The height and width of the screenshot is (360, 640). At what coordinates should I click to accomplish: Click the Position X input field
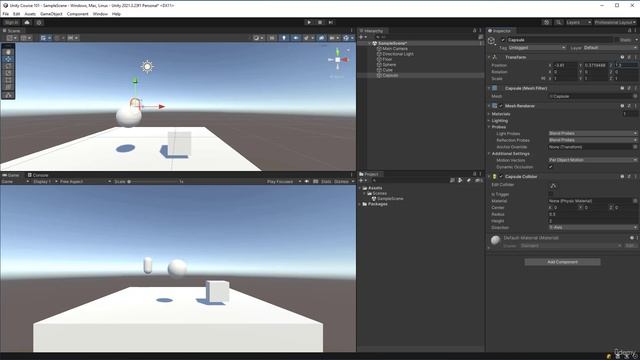[565, 65]
